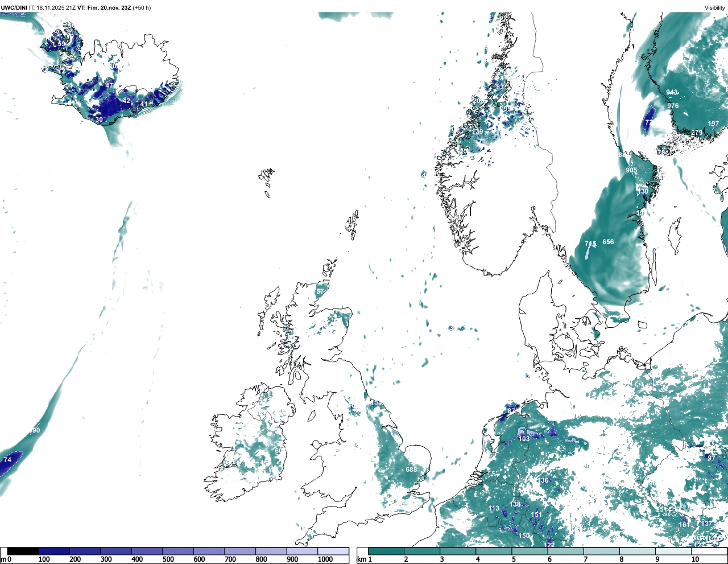This screenshot has width=728, height=564.
Task: Click the valid time 'Fim. 20.nóv. 23Z'
Action: pos(108,7)
